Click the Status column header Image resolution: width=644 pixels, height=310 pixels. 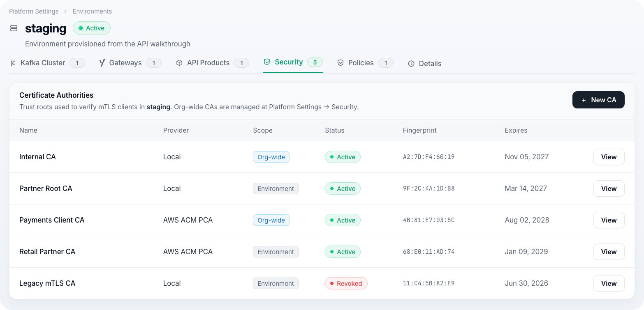[x=335, y=130]
